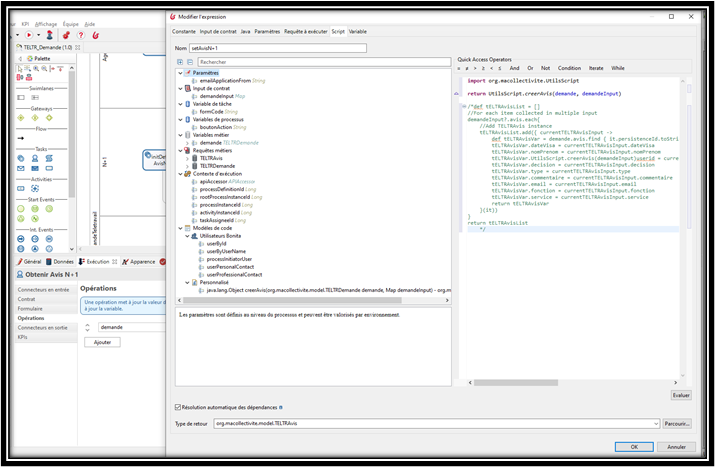Close the TELTR_Demande editor tab
Screen dimensions: 715x467
click(78, 47)
